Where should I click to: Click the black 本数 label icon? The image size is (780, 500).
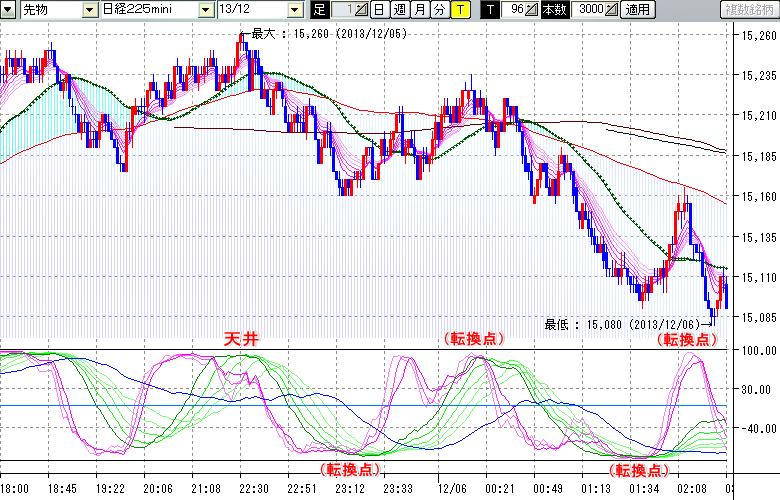[x=552, y=10]
